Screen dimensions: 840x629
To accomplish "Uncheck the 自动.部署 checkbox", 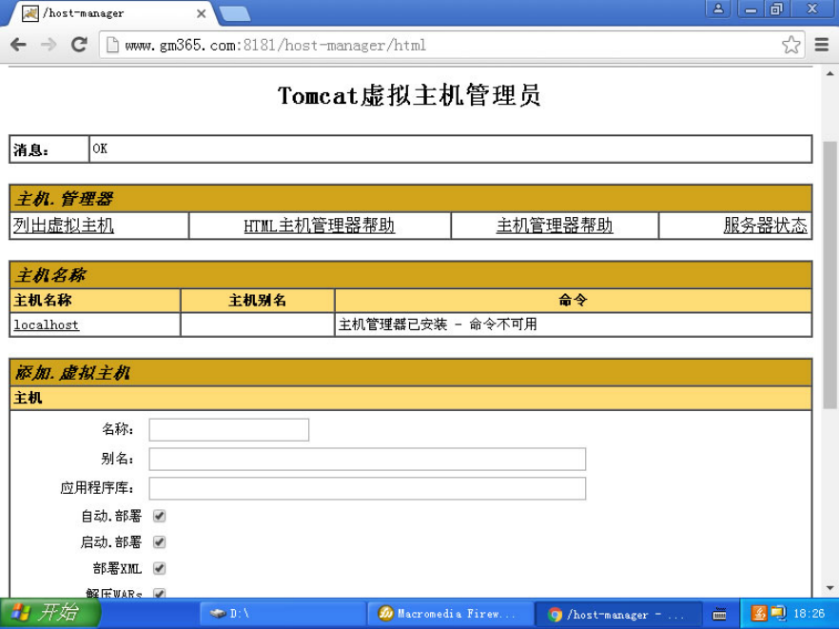I will coord(159,516).
